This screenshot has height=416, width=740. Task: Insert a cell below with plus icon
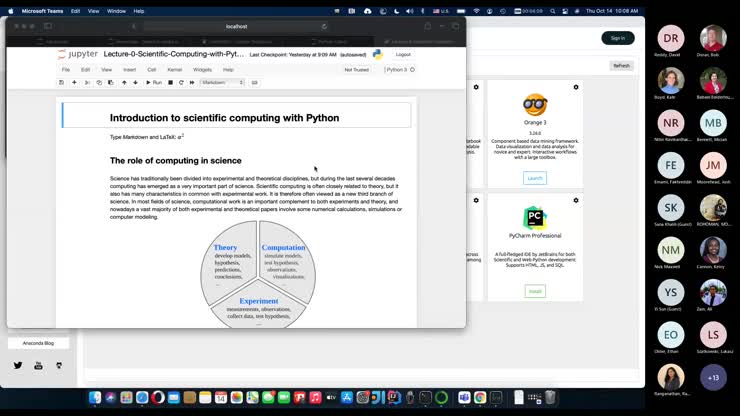[74, 82]
